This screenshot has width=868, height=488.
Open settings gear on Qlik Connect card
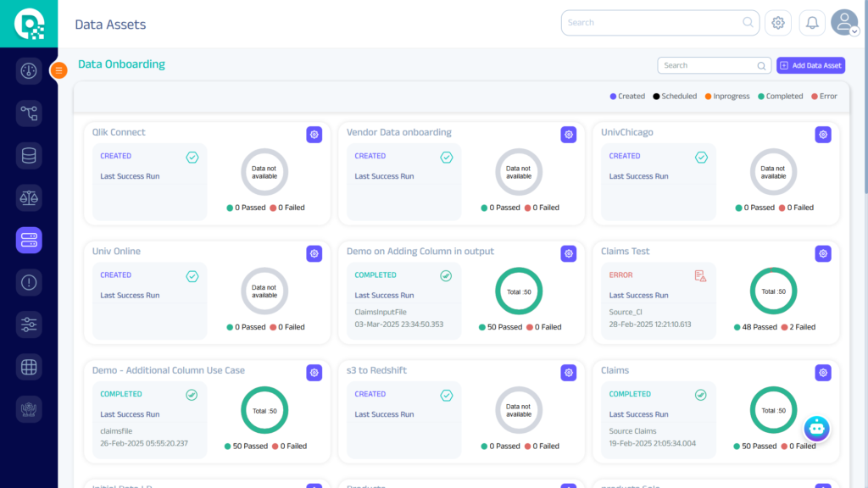[314, 135]
